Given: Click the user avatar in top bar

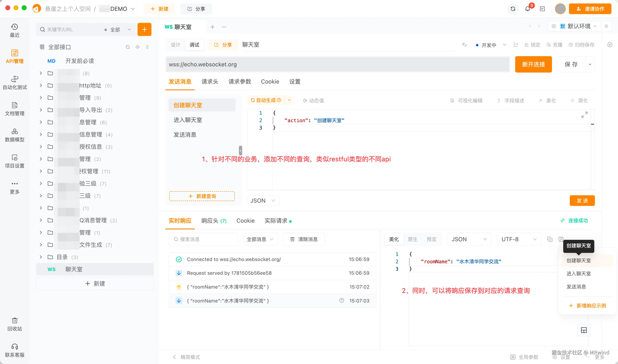Looking at the screenshot, I should [x=560, y=9].
